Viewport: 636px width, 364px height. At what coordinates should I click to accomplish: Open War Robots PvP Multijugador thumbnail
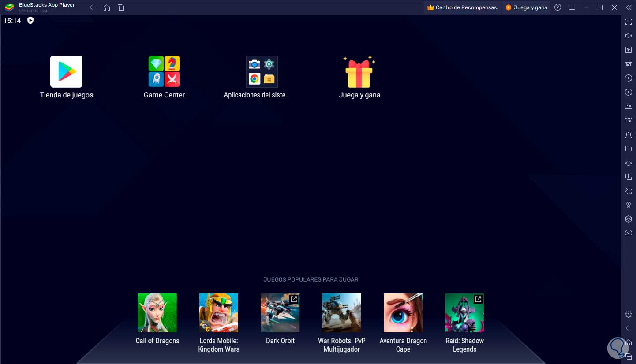pyautogui.click(x=342, y=313)
